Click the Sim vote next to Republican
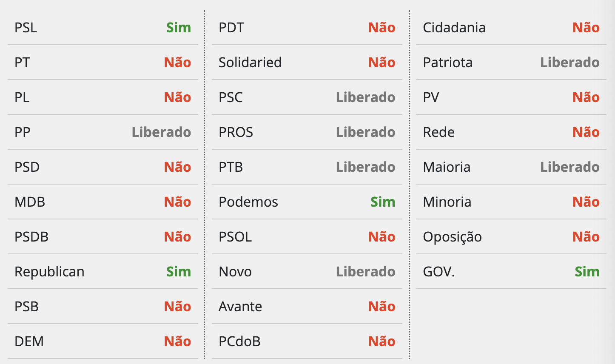Image resolution: width=615 pixels, height=364 pixels. coord(179,272)
